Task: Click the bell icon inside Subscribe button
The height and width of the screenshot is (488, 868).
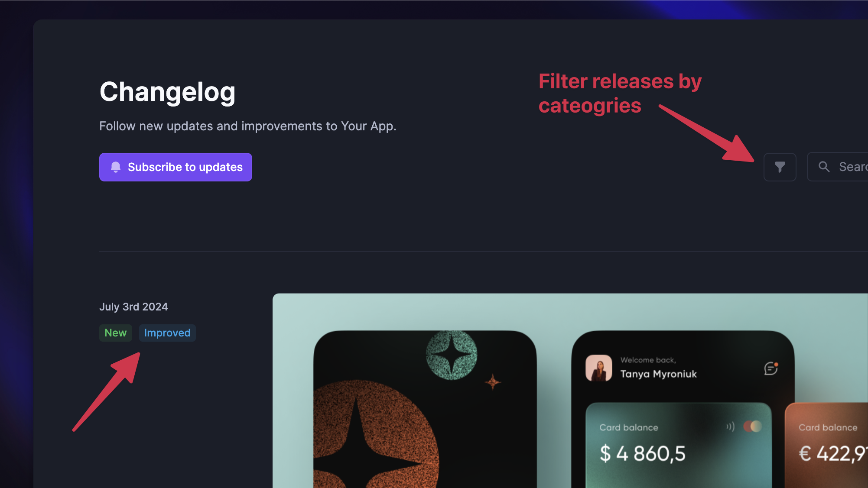Action: point(116,167)
